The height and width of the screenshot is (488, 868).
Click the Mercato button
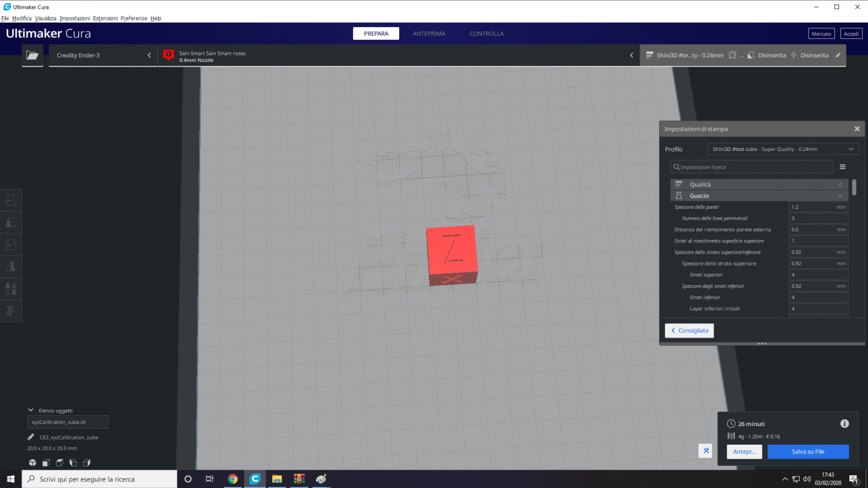pos(821,34)
